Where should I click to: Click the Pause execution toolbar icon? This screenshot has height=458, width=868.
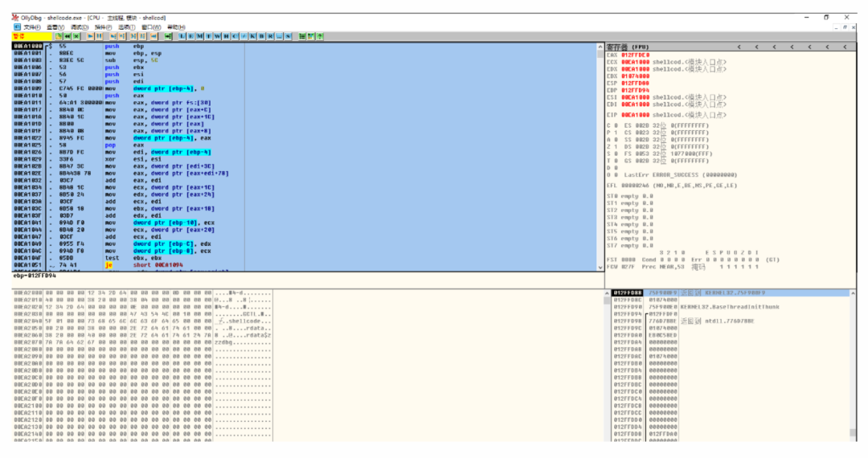pyautogui.click(x=99, y=36)
